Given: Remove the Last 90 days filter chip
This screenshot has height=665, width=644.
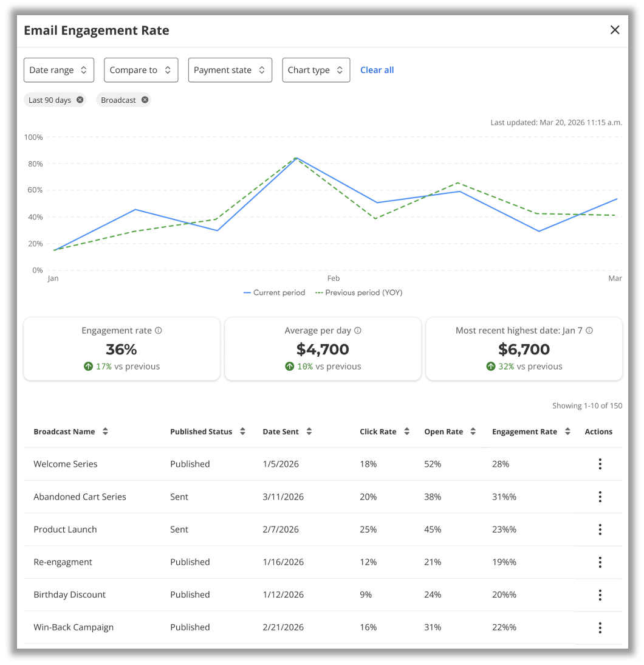Looking at the screenshot, I should click(80, 100).
